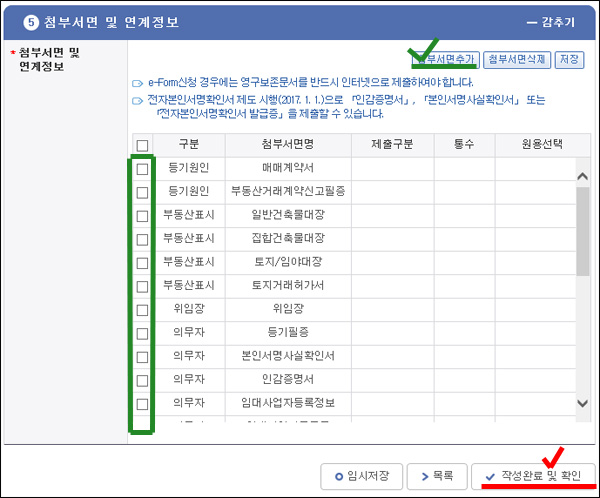Click 작성완료 및 확인 button

coord(533,476)
